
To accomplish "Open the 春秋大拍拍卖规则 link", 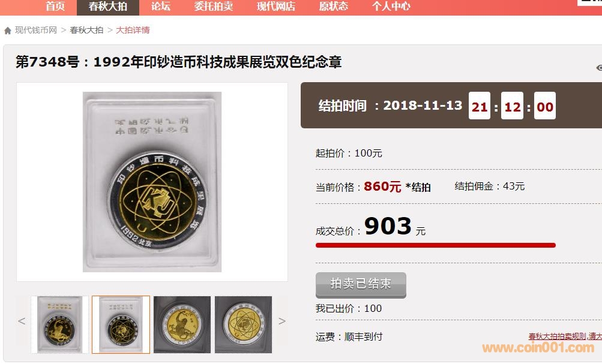I will [x=557, y=336].
